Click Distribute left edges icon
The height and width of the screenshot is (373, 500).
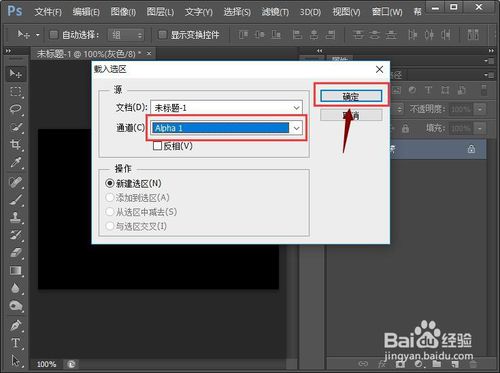[x=413, y=35]
